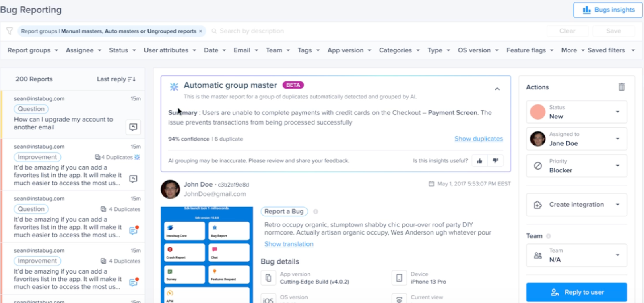Delete report using trash icon
644x303 pixels.
621,87
